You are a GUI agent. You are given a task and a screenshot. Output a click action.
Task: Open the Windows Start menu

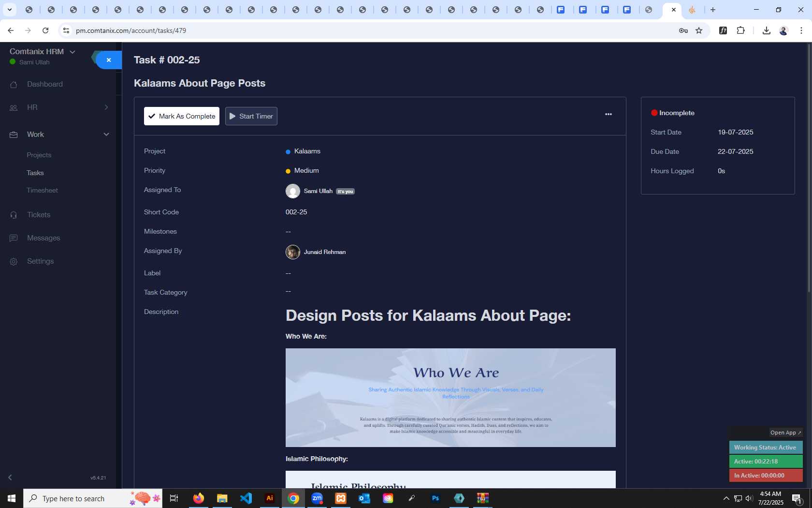click(12, 498)
